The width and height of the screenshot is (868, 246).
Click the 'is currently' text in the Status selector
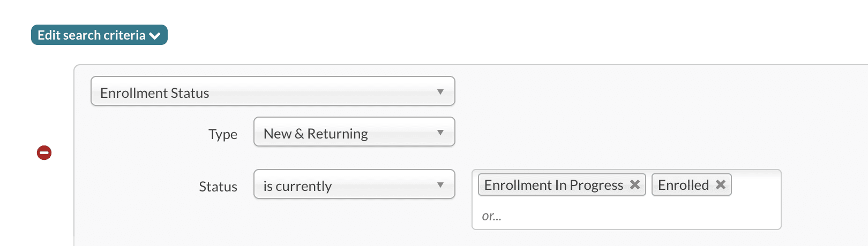297,186
